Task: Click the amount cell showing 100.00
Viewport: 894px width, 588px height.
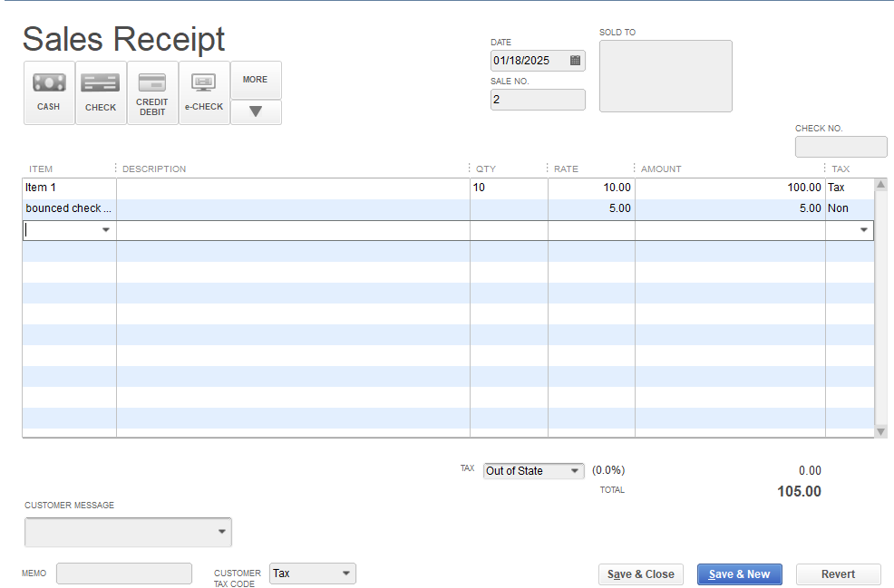Action: (730, 188)
